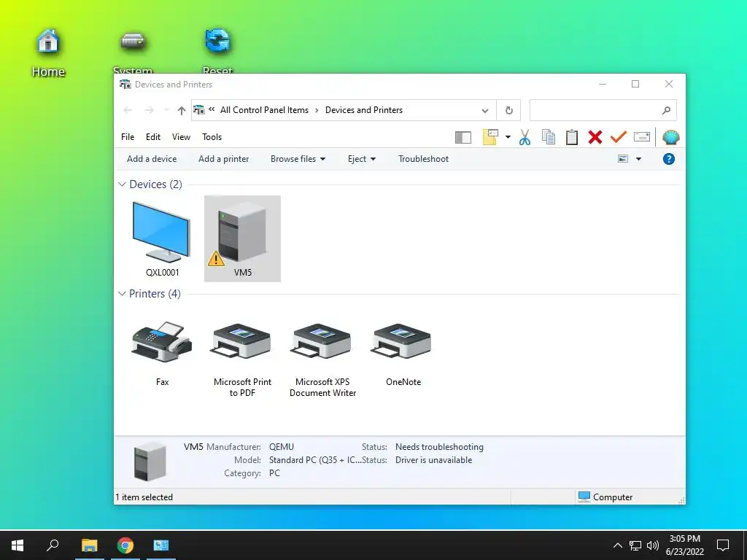747x560 pixels.
Task: Click the Copy icon in toolbar
Action: [x=549, y=137]
